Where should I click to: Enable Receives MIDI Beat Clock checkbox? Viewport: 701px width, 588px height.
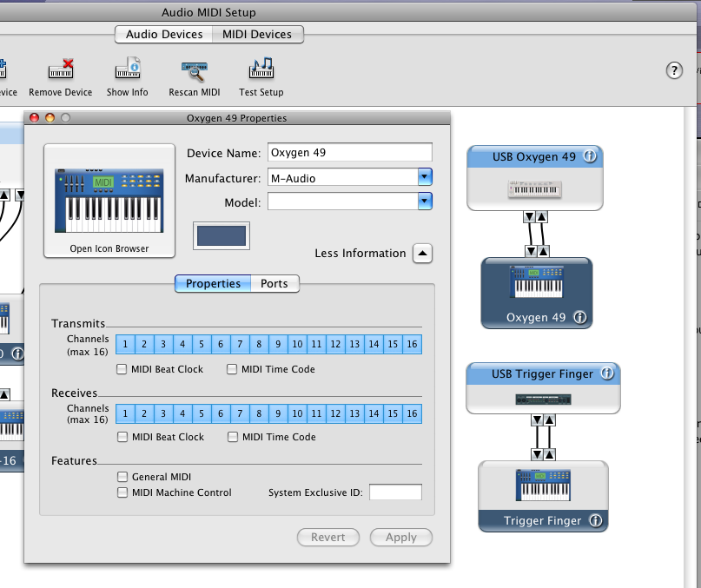pos(122,437)
